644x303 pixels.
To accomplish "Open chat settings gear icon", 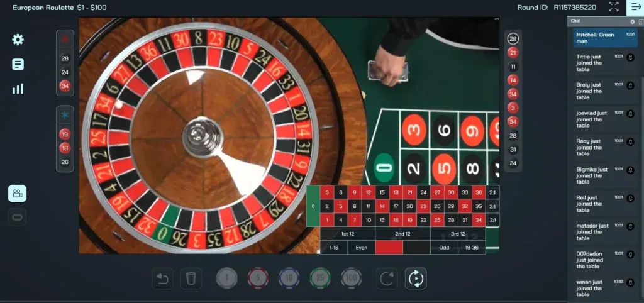I will pos(633,22).
